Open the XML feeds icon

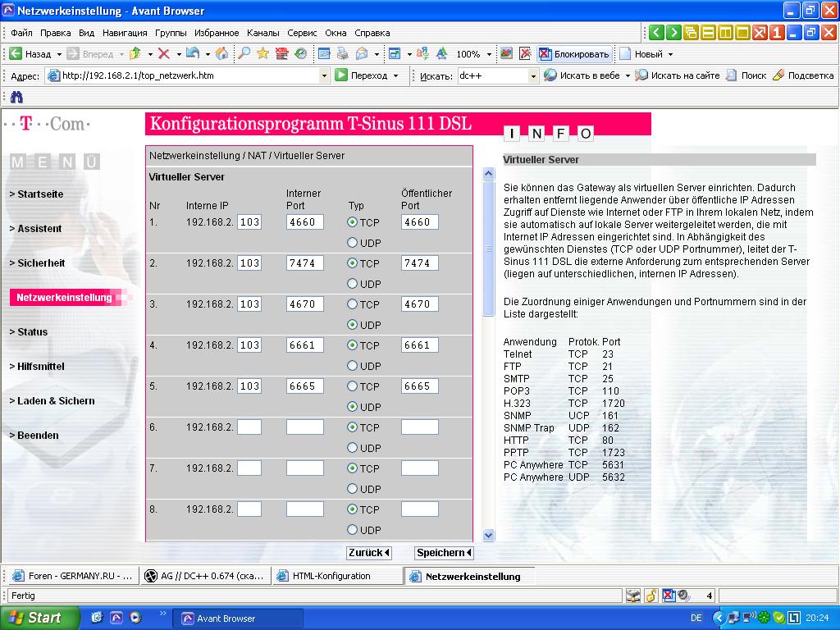[282, 53]
